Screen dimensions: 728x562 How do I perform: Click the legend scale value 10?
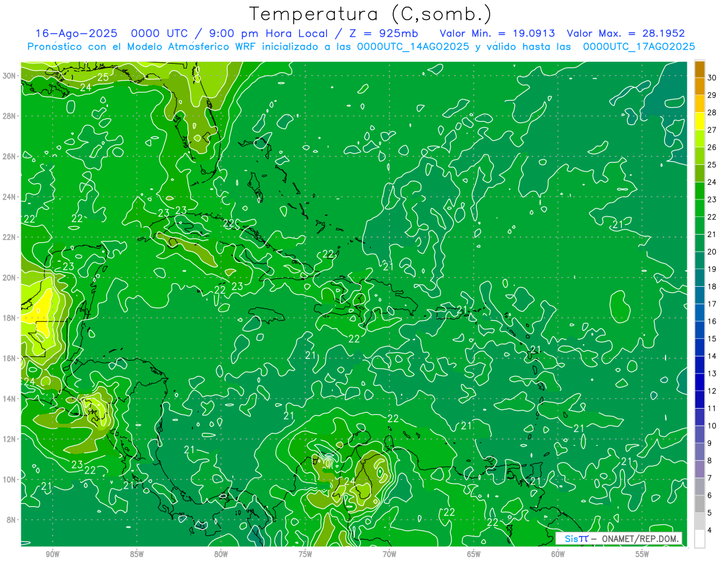[713, 426]
